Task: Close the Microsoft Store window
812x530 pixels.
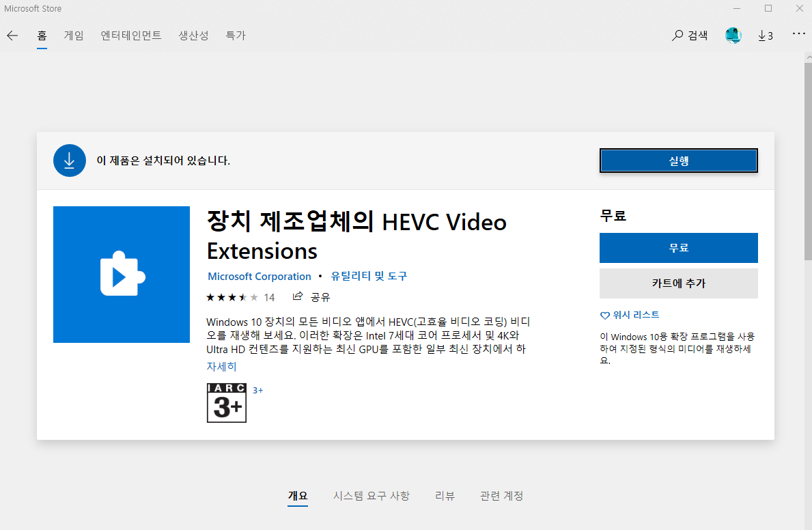Action: (x=799, y=8)
